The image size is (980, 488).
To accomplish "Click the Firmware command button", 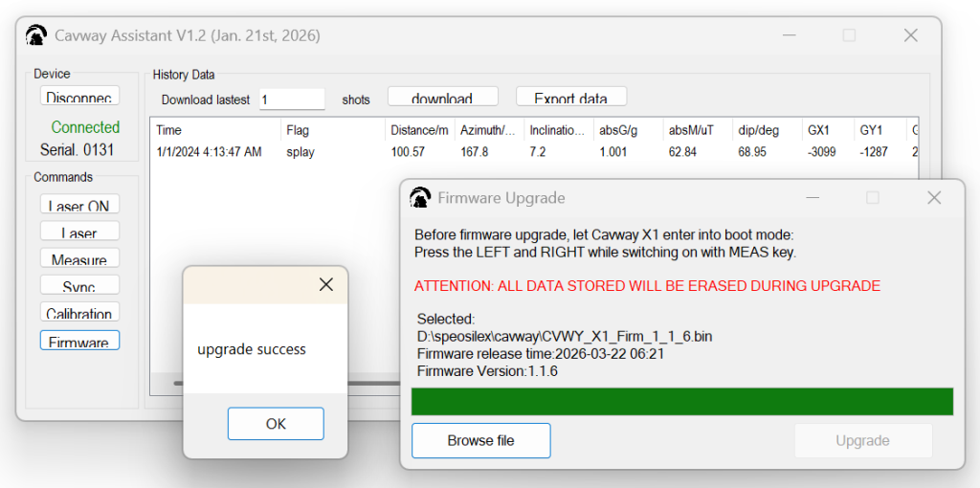I will (x=79, y=341).
